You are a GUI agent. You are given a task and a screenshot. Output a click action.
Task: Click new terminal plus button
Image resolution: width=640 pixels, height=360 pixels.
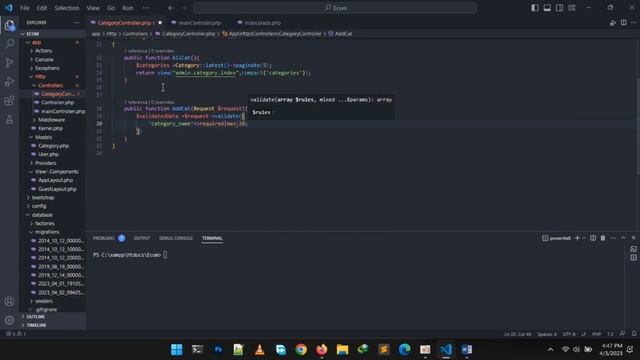click(577, 238)
